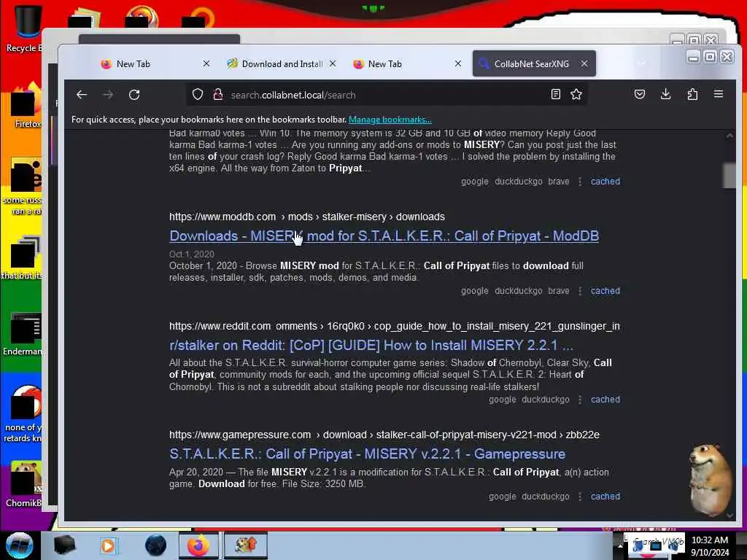The height and width of the screenshot is (560, 747).
Task: Open the Windows Start button
Action: coord(20,545)
